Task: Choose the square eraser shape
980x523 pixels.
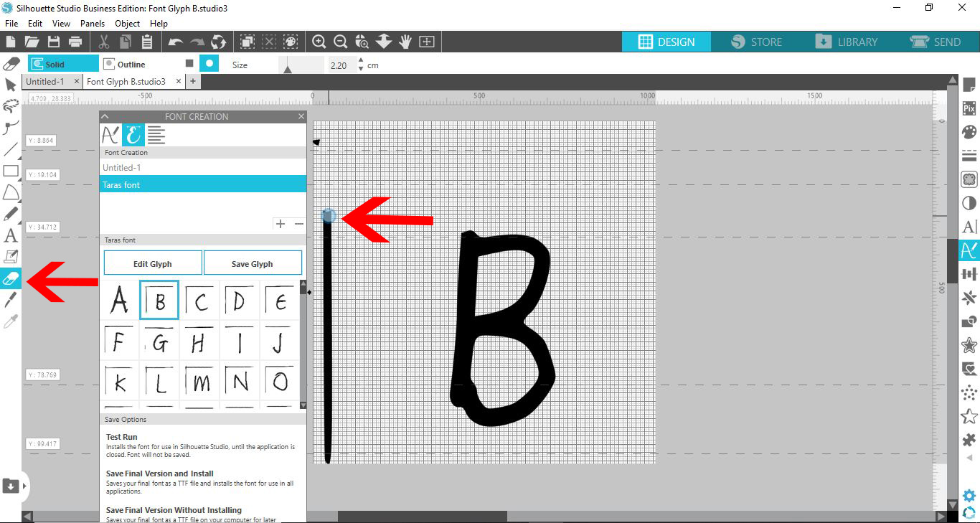Action: [x=189, y=64]
